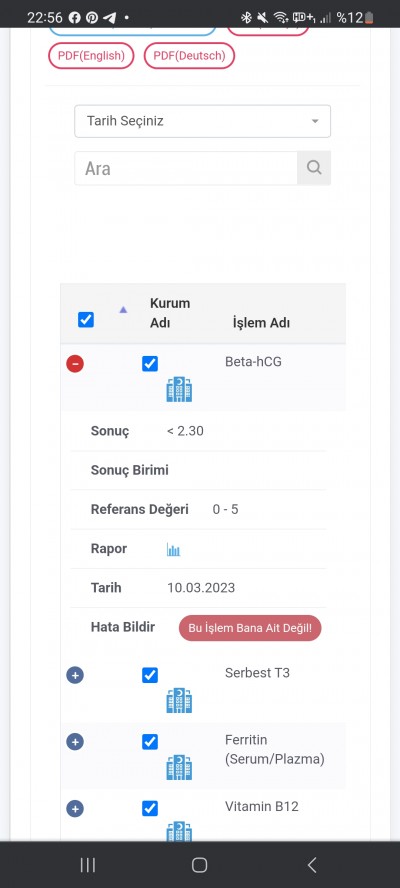The width and height of the screenshot is (400, 888).
Task: Tap the hospital icon under Serbest T3
Action: click(x=179, y=701)
